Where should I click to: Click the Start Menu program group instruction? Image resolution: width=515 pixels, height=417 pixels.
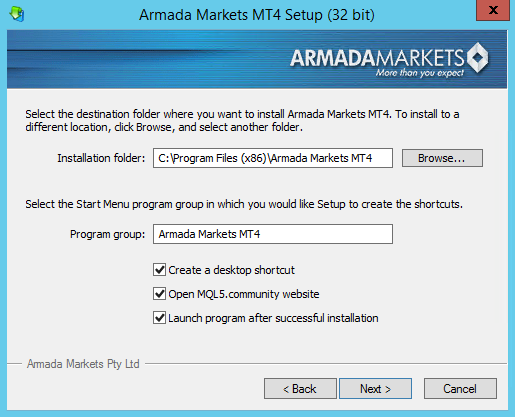click(244, 204)
